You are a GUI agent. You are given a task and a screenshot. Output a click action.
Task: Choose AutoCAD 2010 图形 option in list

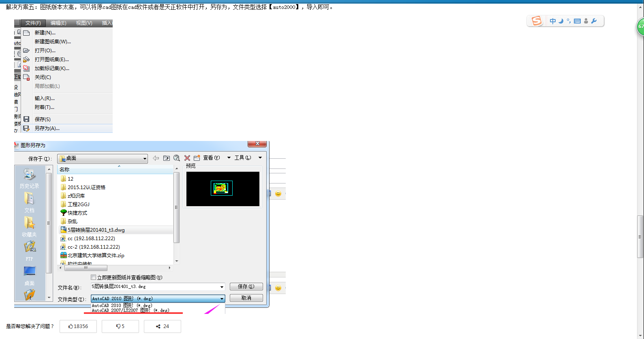tap(122, 305)
